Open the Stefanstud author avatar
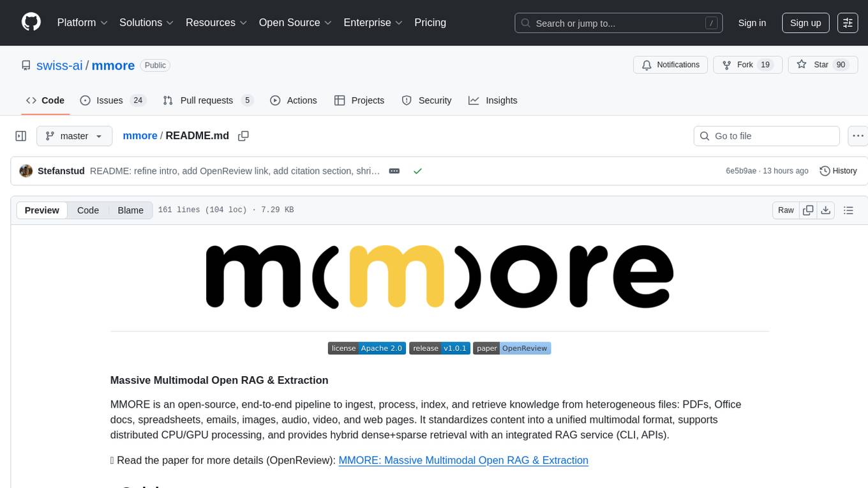This screenshot has width=868, height=488. [26, 171]
